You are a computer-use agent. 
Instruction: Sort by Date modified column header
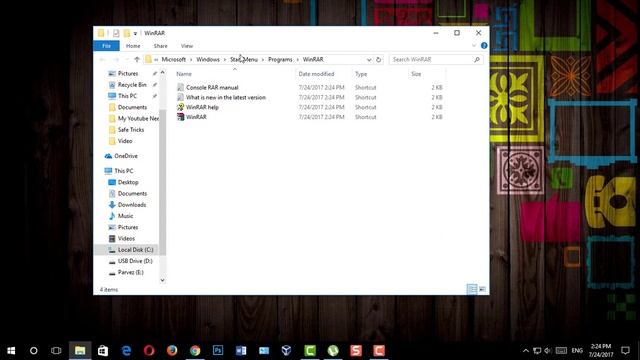pyautogui.click(x=316, y=74)
